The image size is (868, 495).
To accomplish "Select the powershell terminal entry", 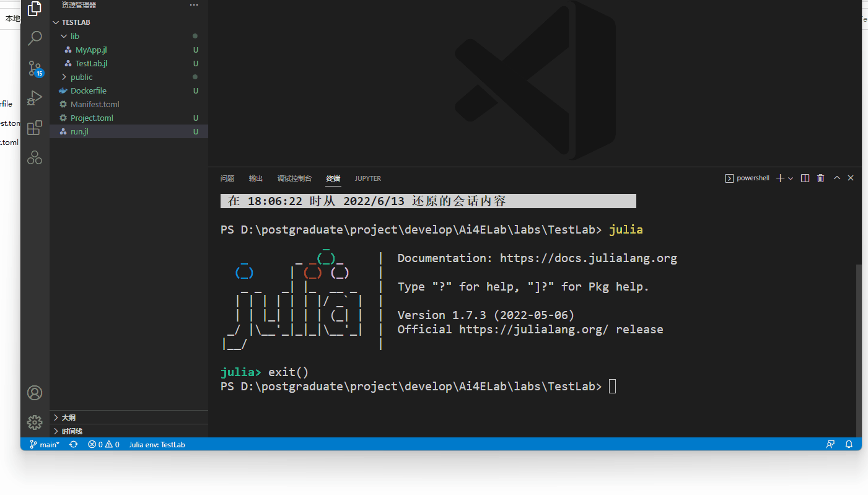I will 747,178.
